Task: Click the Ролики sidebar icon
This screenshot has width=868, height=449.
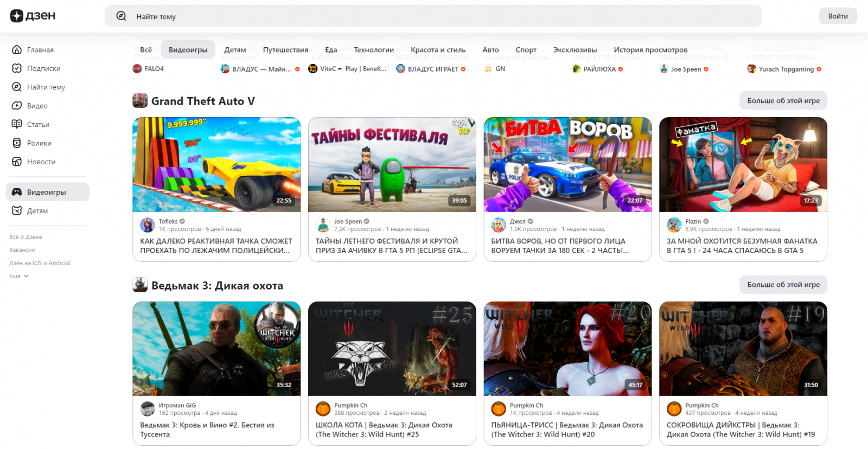Action: [x=17, y=143]
